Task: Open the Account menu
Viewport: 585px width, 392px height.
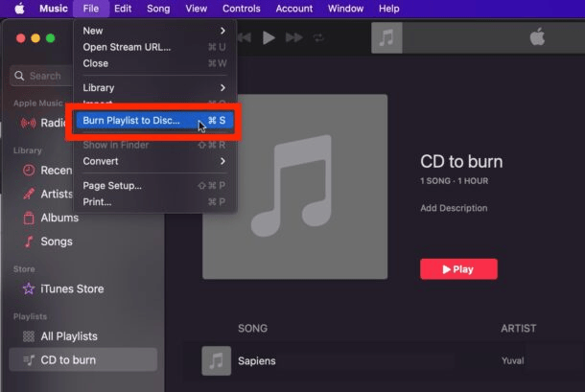Action: pyautogui.click(x=294, y=9)
